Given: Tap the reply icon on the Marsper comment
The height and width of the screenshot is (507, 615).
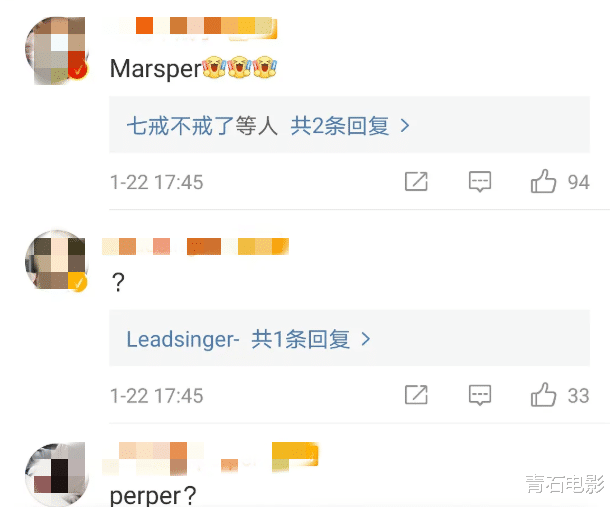Looking at the screenshot, I should pyautogui.click(x=480, y=182).
